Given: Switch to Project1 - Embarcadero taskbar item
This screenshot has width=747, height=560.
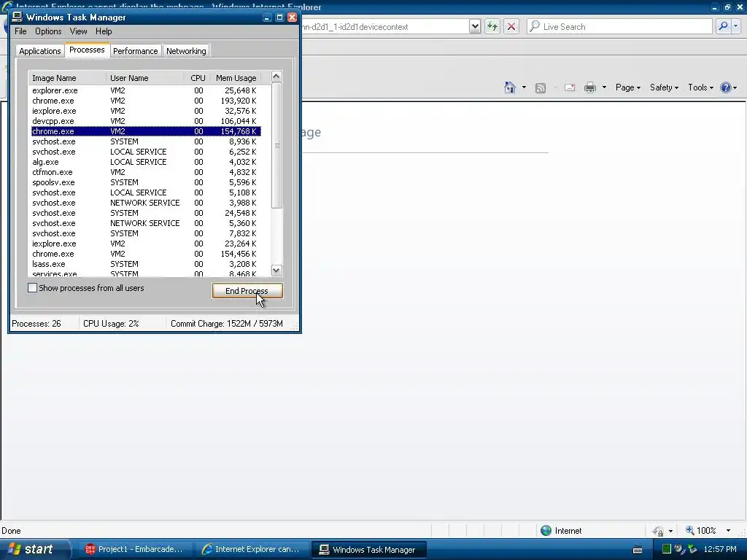Looking at the screenshot, I should coord(134,549).
